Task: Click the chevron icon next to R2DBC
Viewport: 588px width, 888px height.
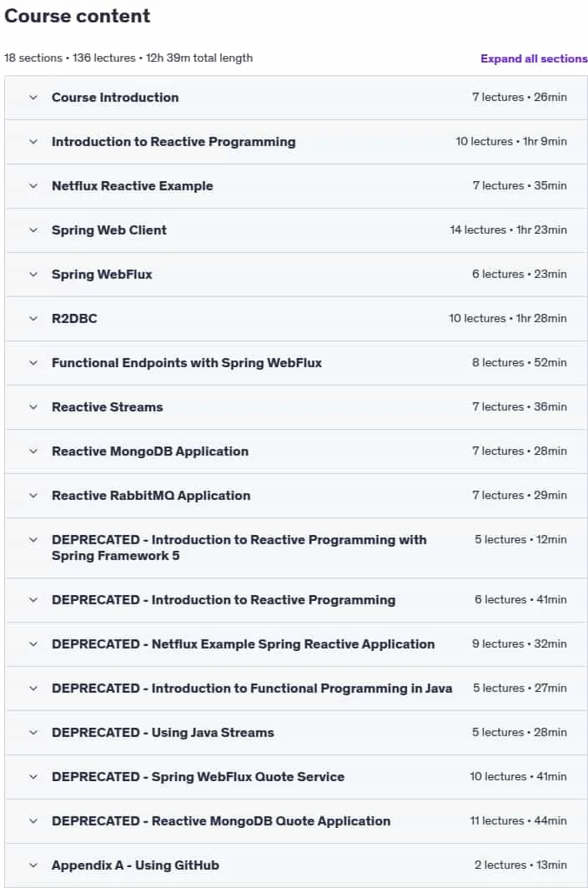Action: 33,318
